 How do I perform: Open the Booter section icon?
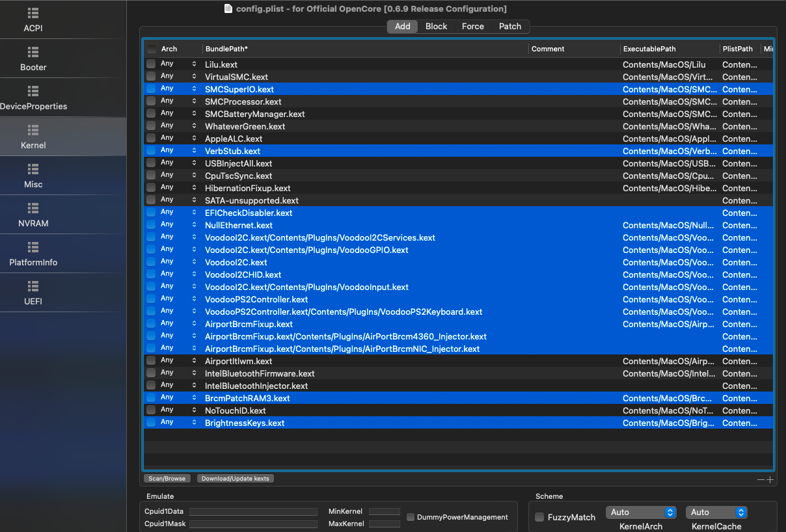pyautogui.click(x=33, y=52)
